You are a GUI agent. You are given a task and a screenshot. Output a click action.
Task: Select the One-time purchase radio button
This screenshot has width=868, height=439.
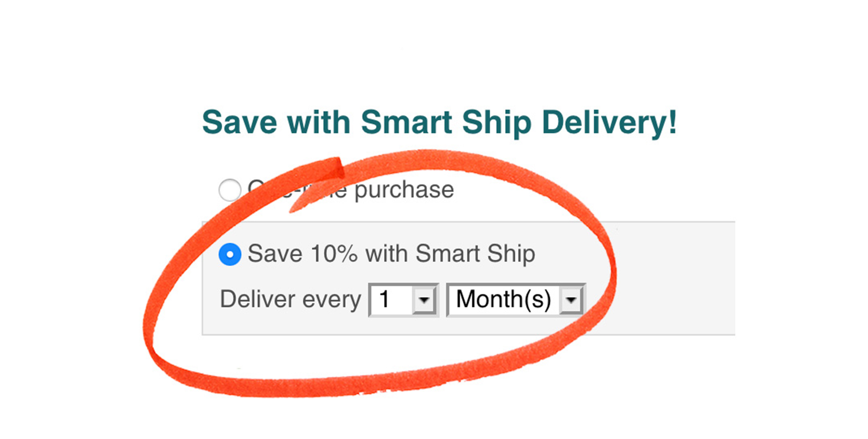pyautogui.click(x=230, y=190)
